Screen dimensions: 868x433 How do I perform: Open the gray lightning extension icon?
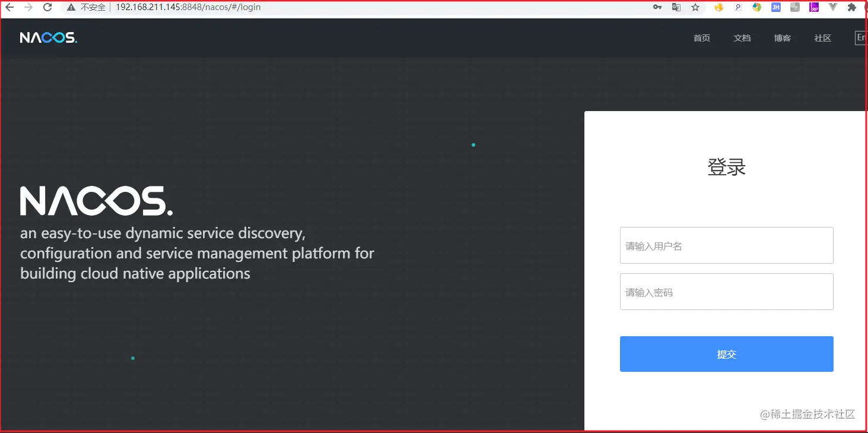click(795, 7)
